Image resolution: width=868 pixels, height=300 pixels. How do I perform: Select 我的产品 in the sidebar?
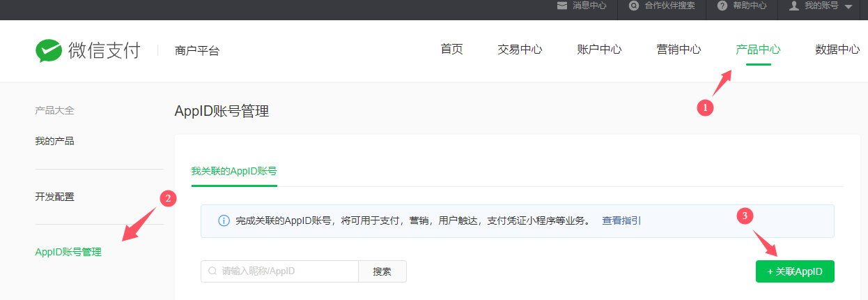(54, 141)
